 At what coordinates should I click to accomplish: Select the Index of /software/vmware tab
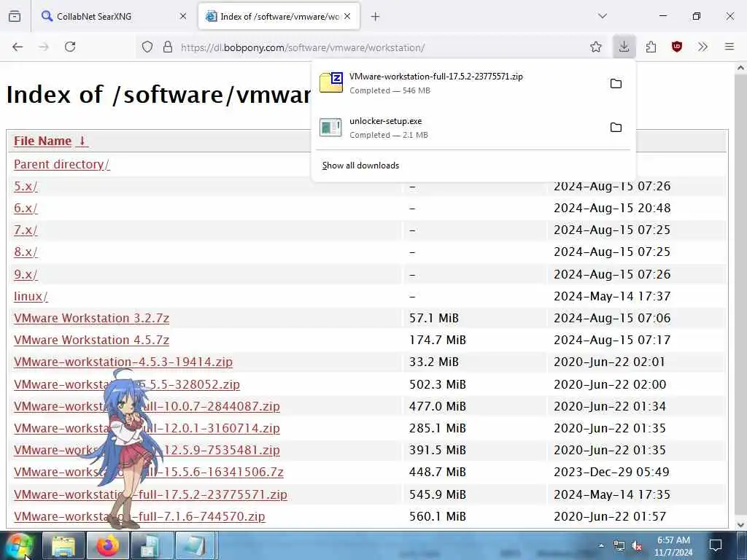279,16
